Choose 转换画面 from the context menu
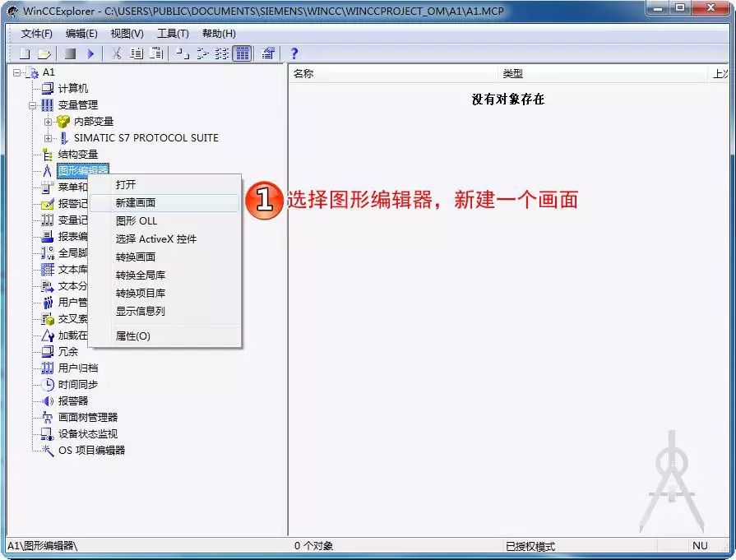Screen dimensions: 736x560 click(164, 257)
